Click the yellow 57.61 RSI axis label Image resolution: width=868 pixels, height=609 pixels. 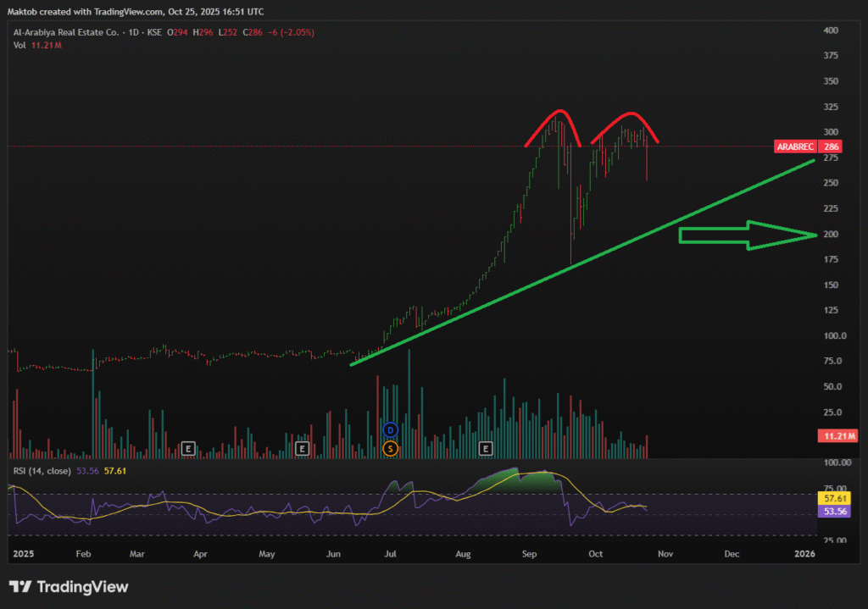coord(839,500)
